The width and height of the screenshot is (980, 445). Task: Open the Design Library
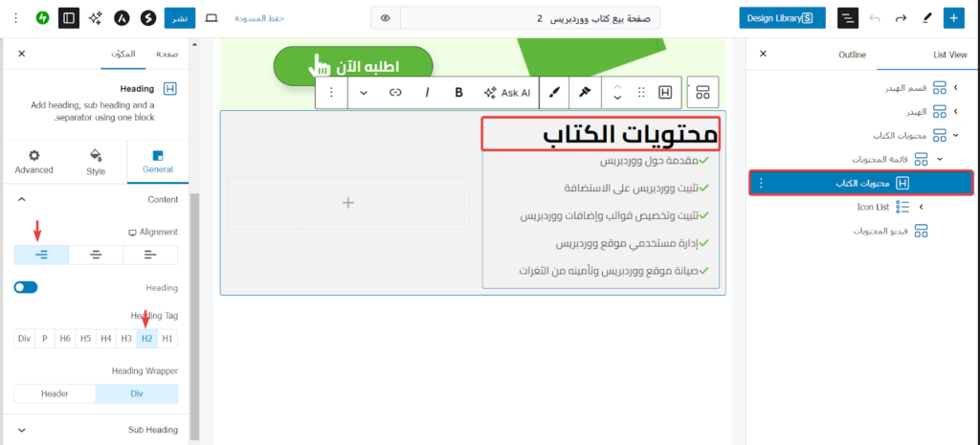(782, 18)
